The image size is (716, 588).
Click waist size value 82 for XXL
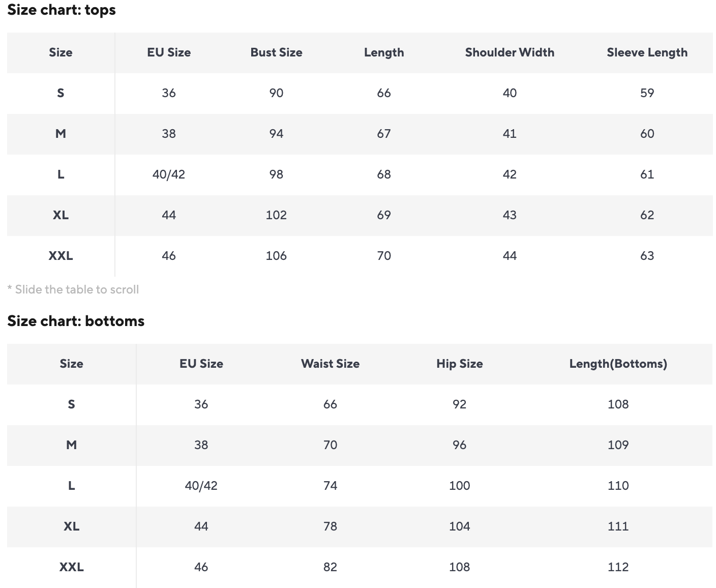330,567
